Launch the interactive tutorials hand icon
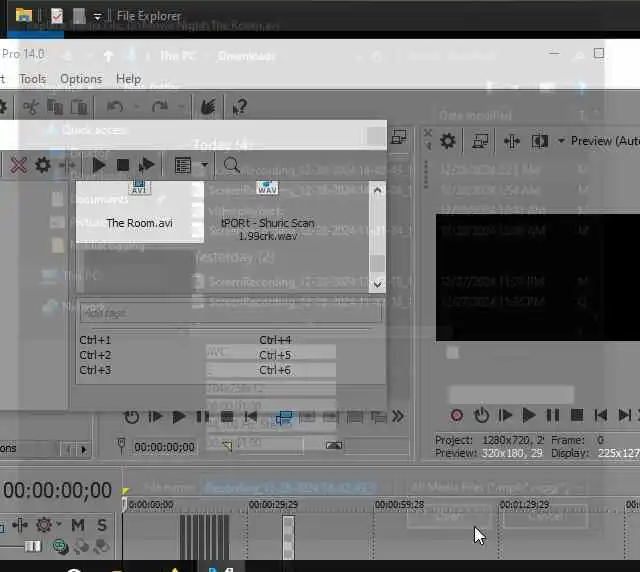The image size is (640, 572). [208, 107]
